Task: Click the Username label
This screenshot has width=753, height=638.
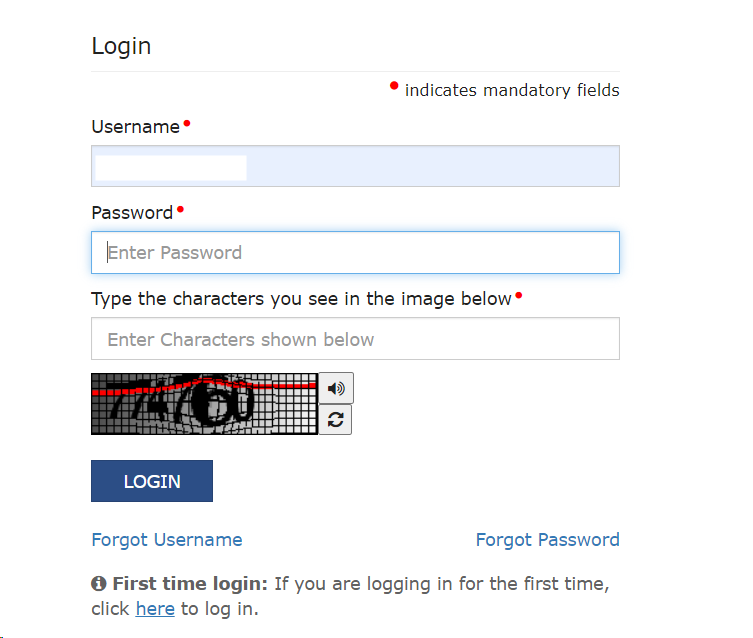Action: pyautogui.click(x=135, y=127)
